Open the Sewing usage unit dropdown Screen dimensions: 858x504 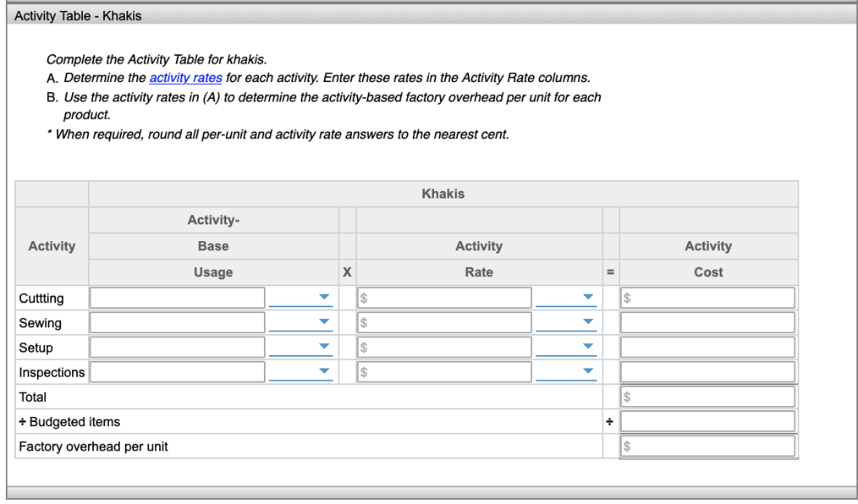click(301, 322)
